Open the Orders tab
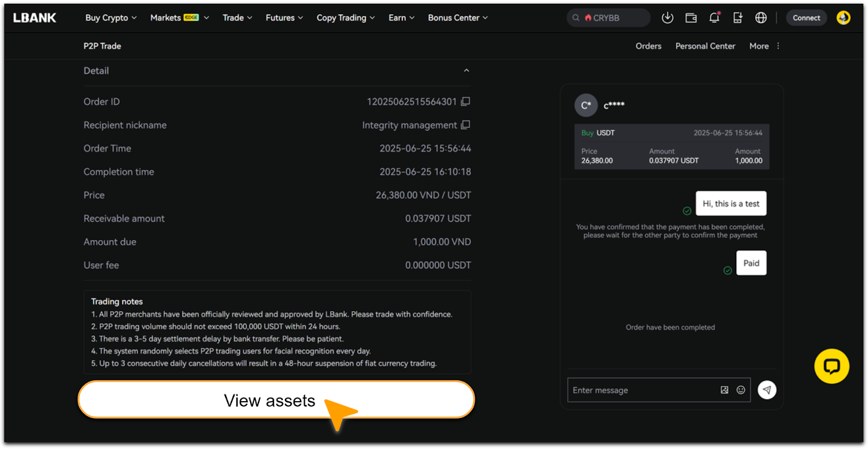868x449 pixels. point(648,46)
